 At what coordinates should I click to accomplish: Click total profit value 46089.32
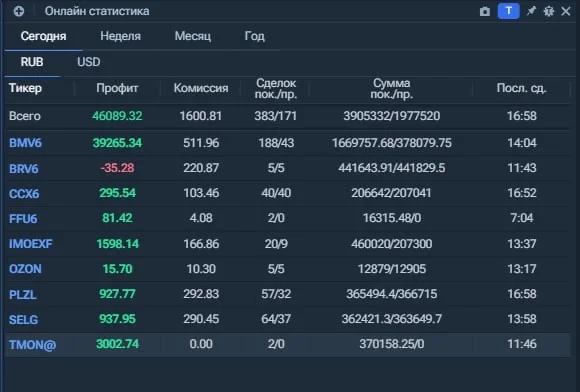coord(117,116)
